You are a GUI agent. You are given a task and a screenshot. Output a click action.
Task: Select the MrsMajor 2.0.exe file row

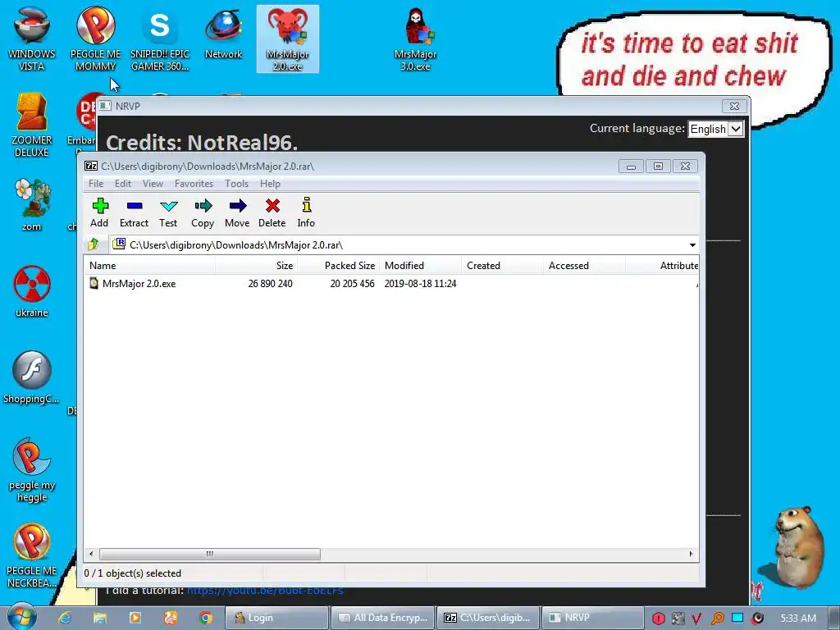[391, 283]
